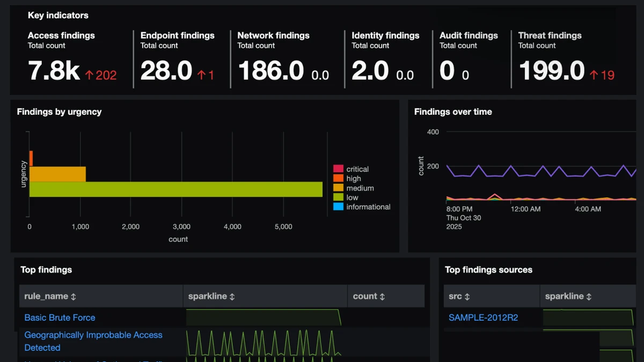Image resolution: width=644 pixels, height=362 pixels.
Task: Click low urgency legend swatch
Action: (338, 197)
